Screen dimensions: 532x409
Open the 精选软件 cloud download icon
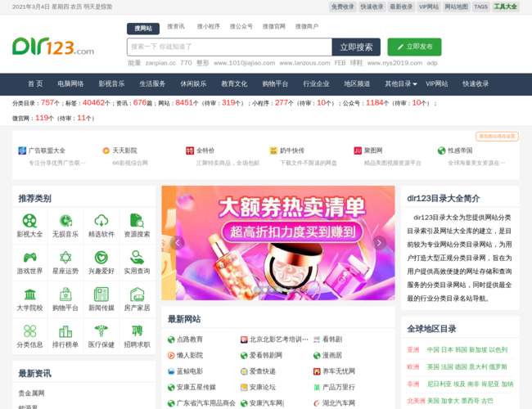[x=101, y=221]
